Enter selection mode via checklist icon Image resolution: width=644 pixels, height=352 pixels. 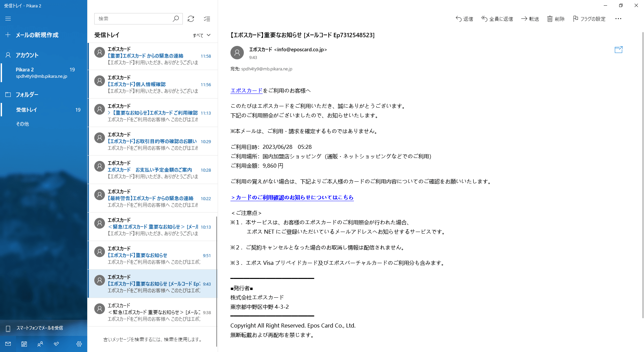pyautogui.click(x=207, y=19)
